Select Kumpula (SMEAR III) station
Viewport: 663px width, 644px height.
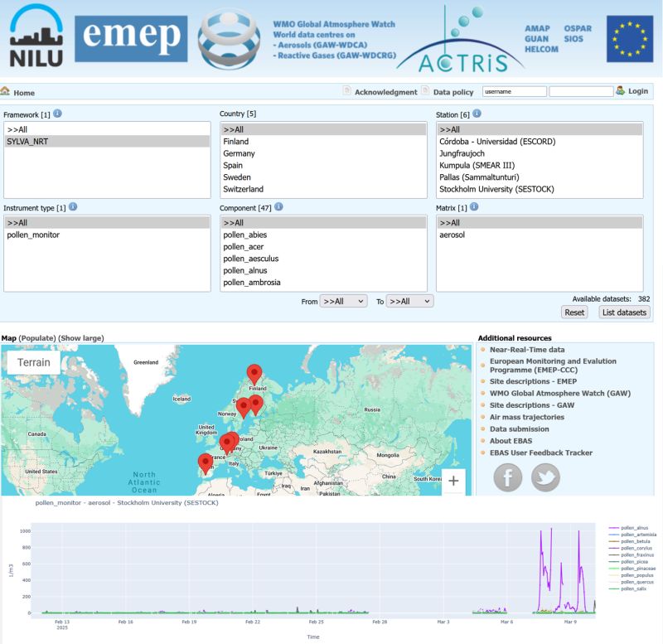[540, 165]
